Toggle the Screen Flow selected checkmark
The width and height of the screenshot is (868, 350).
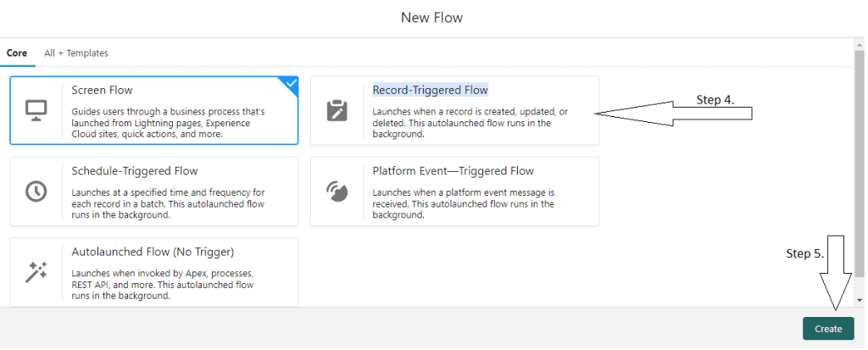point(291,83)
